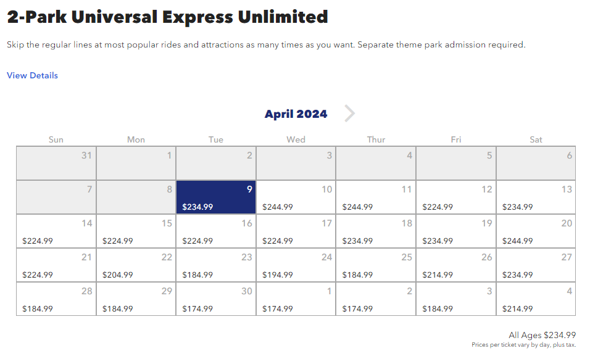Select April 20 priced $244.99

coord(536,231)
